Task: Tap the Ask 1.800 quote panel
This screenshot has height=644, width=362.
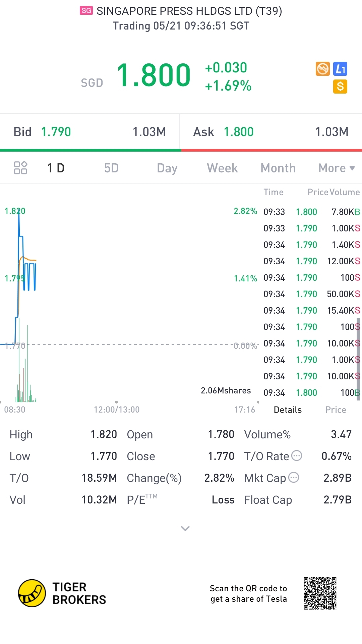Action: (x=271, y=132)
